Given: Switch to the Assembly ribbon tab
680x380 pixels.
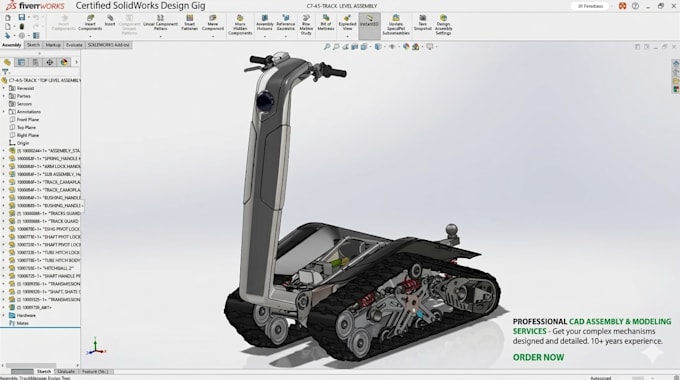Looking at the screenshot, I should tap(12, 45).
